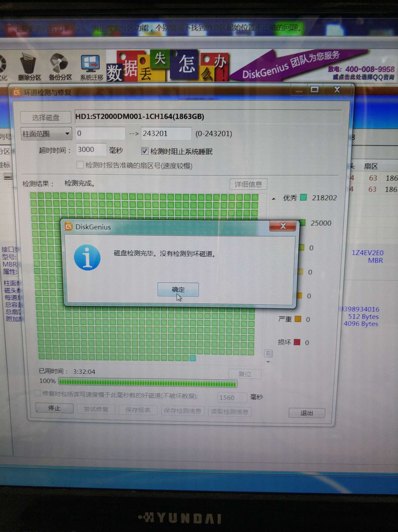Click the start cylinder field showing 0

tap(100, 134)
